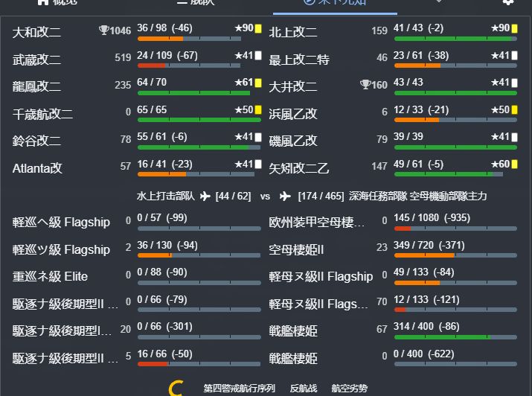Click the trophy icon beside 大和改二
Image resolution: width=532 pixels, height=396 pixels.
point(104,31)
